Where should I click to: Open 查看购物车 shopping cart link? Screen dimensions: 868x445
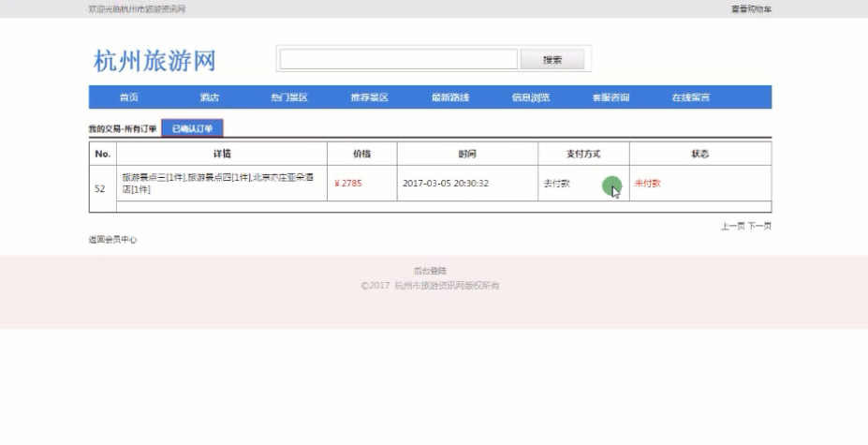[x=751, y=9]
